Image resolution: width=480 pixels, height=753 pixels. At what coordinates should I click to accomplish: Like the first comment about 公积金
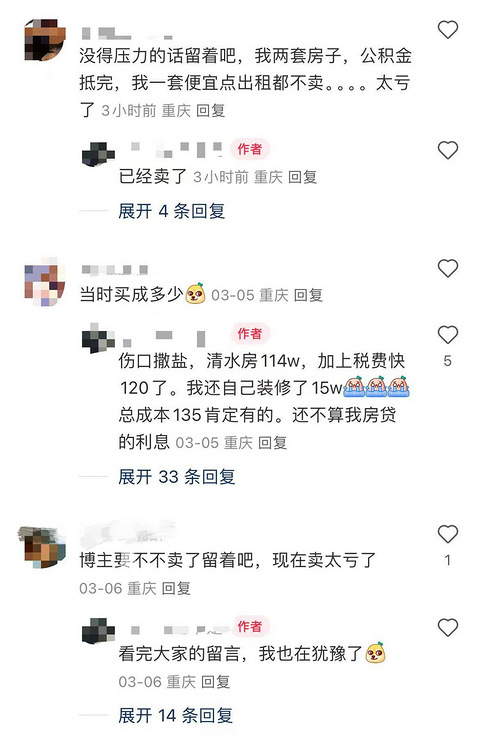(x=447, y=30)
